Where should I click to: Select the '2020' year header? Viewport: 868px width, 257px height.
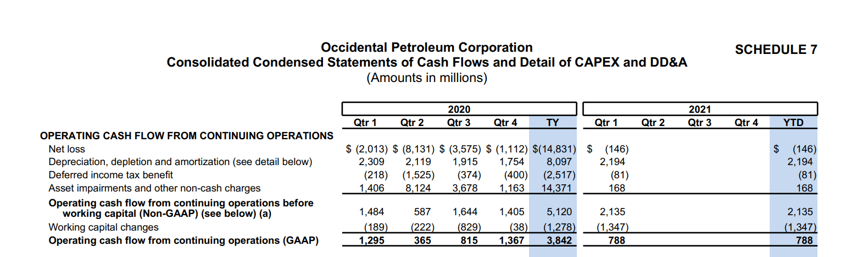point(459,110)
